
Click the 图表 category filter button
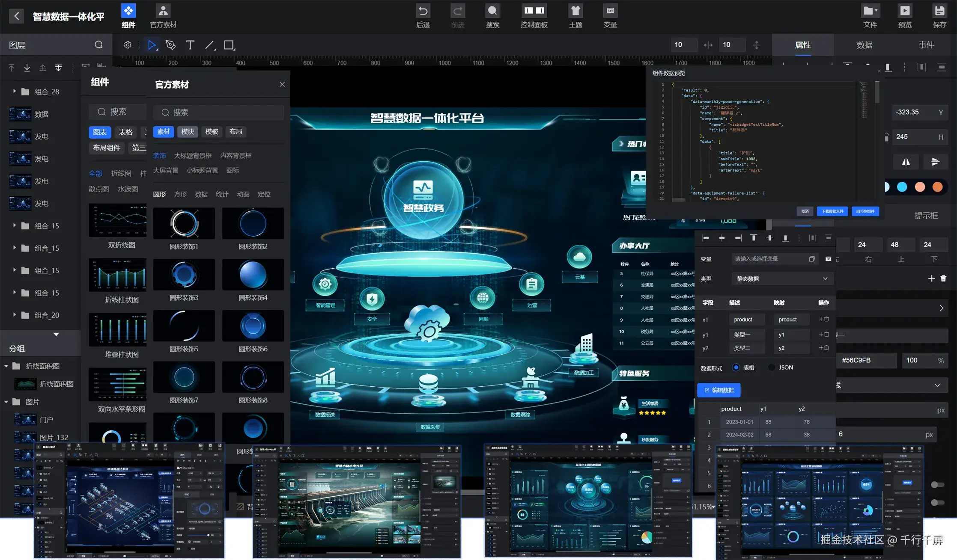click(x=100, y=132)
